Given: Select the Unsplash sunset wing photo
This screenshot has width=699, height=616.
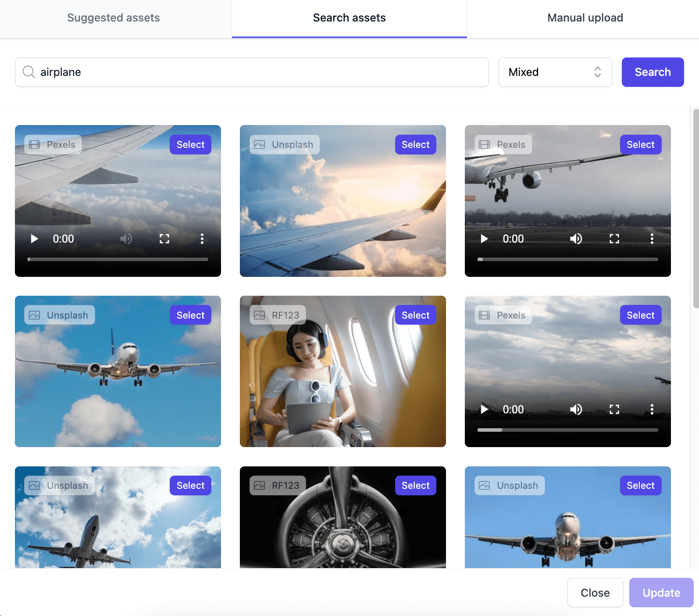Looking at the screenshot, I should point(415,144).
